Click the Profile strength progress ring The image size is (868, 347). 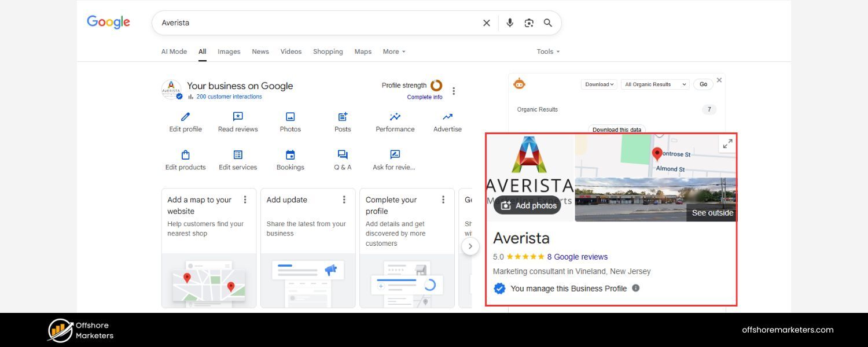point(436,85)
